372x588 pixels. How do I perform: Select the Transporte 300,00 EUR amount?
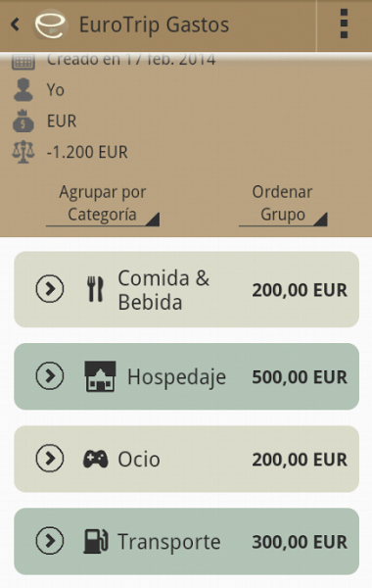(x=300, y=542)
